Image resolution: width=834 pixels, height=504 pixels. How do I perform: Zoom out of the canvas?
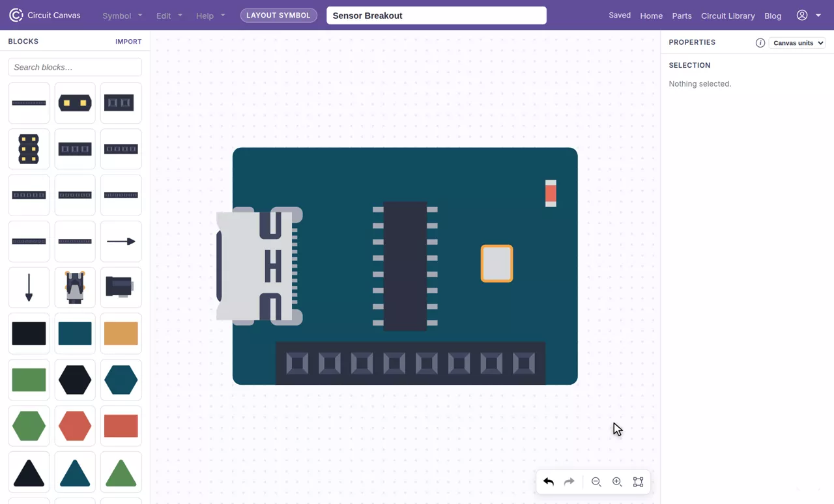click(x=596, y=482)
